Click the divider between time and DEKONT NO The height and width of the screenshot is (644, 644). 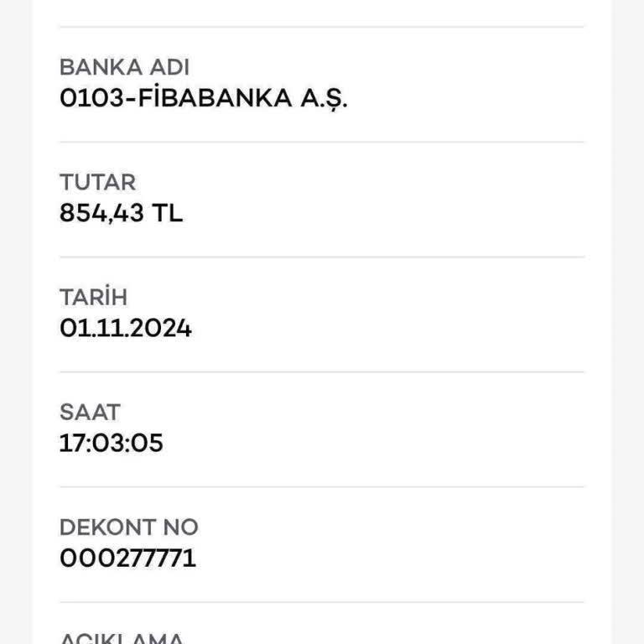pos(322,486)
